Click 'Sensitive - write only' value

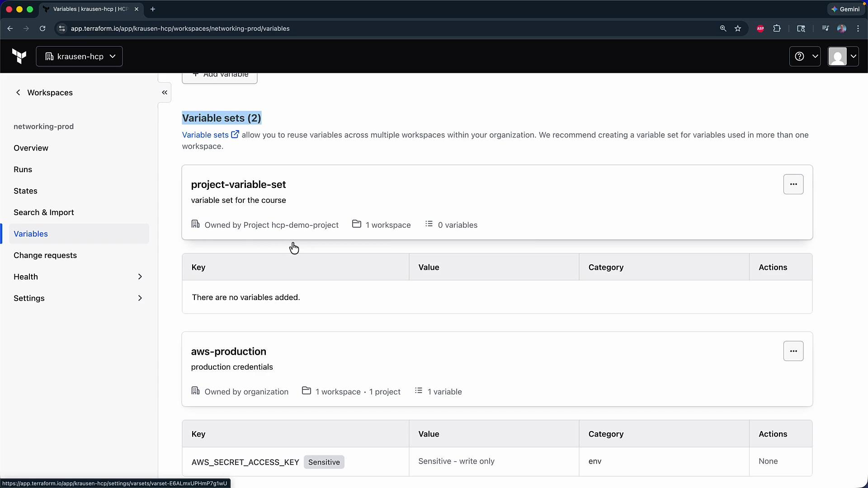456,461
